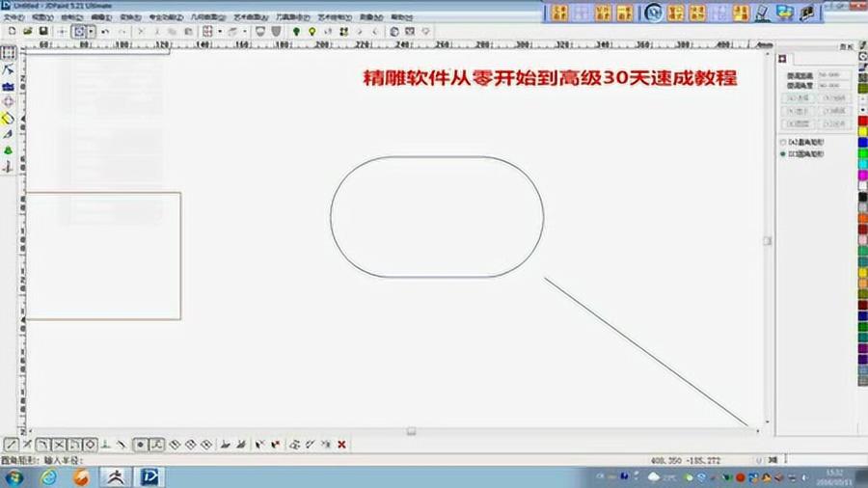
Task: Open the Windows Start button
Action: coord(15,476)
